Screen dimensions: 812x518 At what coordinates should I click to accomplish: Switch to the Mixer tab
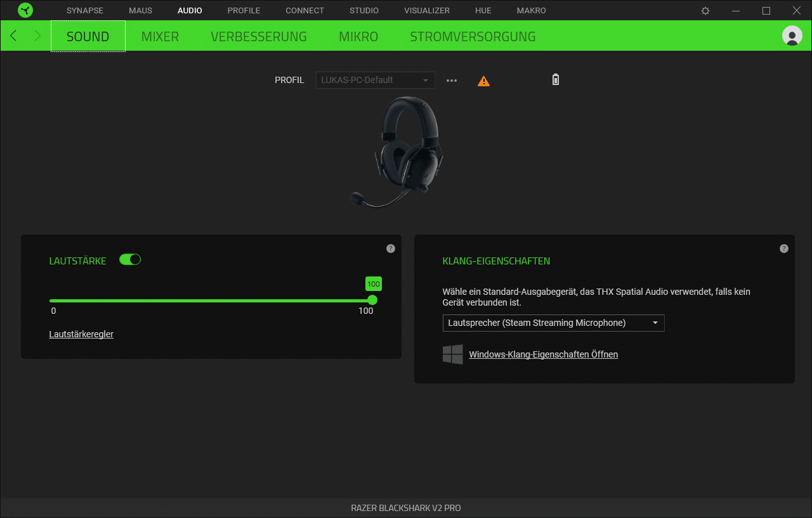tap(160, 37)
